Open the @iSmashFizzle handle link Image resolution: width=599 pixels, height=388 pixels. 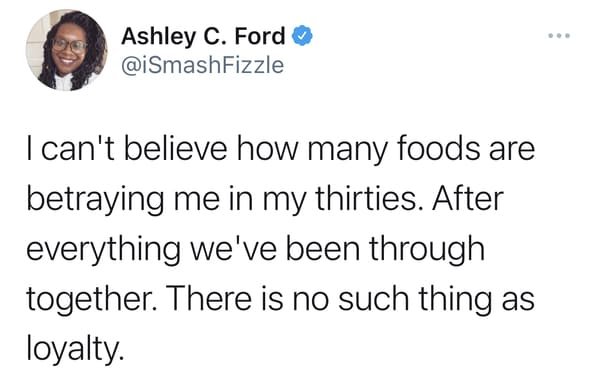pos(202,65)
